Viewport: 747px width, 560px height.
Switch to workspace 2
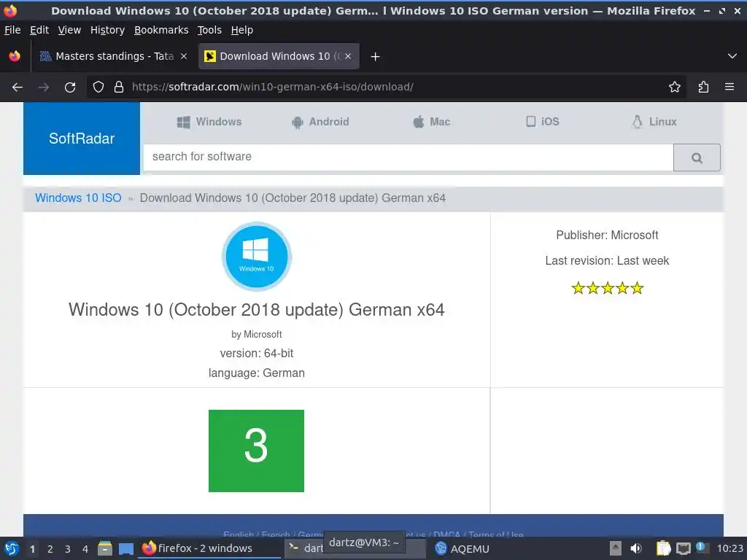point(50,549)
